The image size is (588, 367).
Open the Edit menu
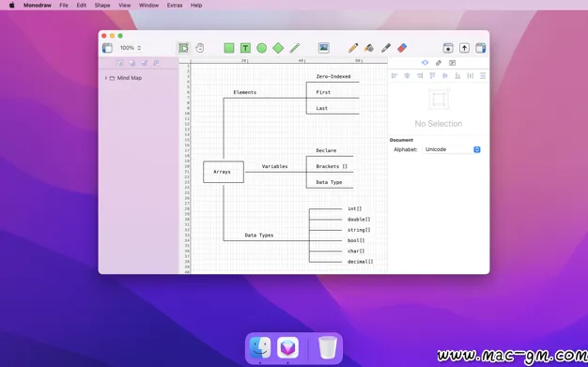(82, 6)
